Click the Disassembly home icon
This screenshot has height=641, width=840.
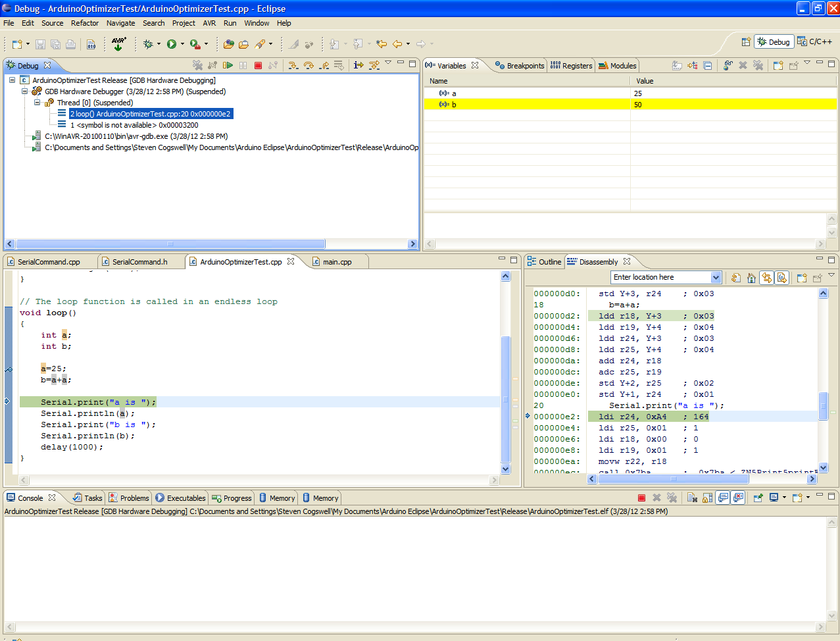751,278
